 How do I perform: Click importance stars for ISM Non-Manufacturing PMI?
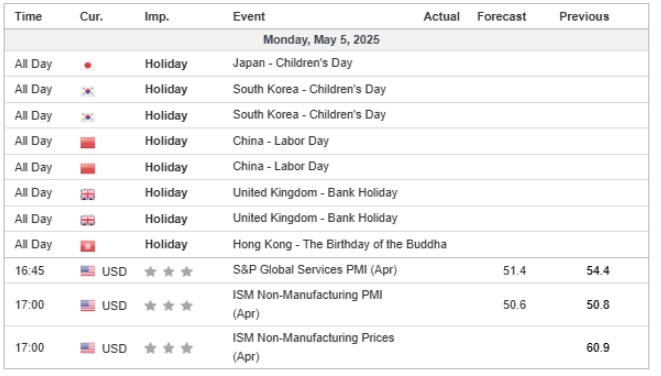(x=169, y=306)
